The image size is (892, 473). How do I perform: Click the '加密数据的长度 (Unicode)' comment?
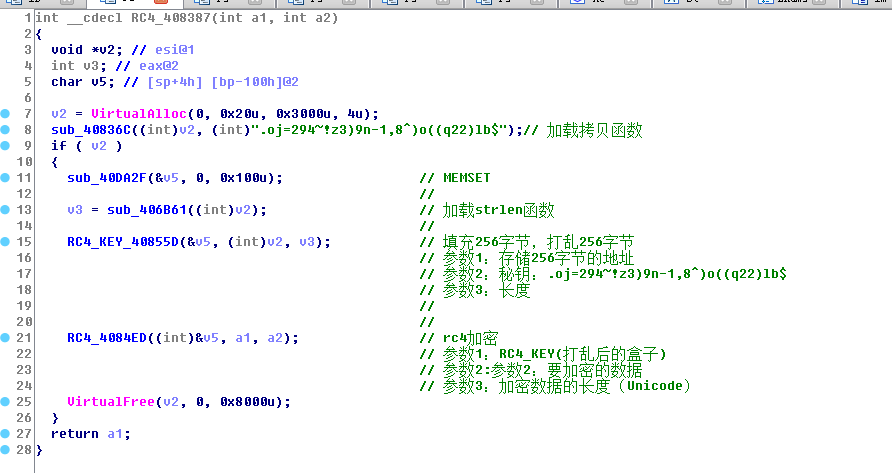tap(594, 386)
